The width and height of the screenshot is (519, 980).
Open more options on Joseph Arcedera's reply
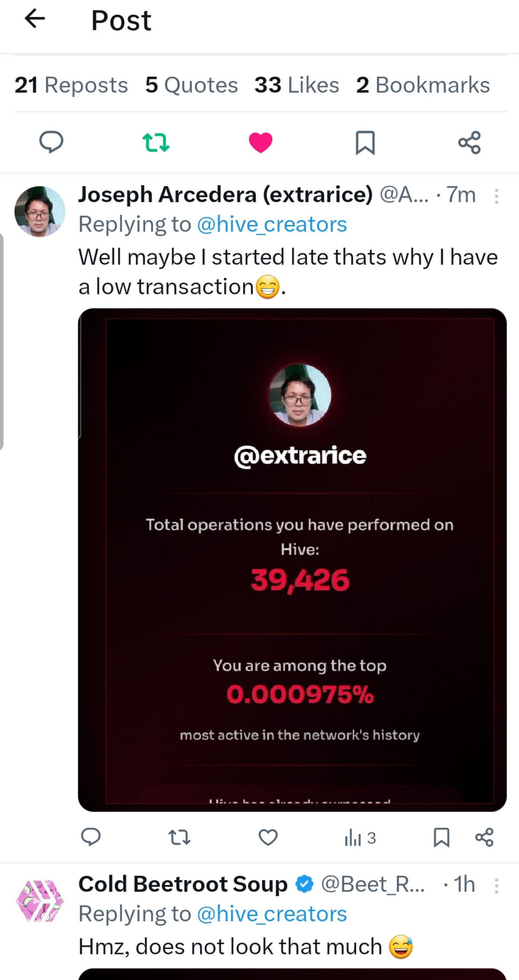point(496,196)
